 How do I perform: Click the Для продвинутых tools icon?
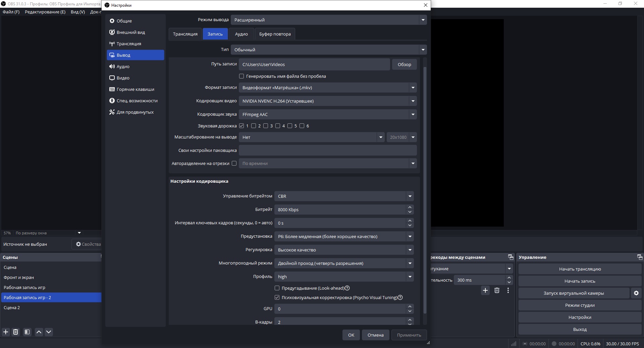tap(112, 112)
